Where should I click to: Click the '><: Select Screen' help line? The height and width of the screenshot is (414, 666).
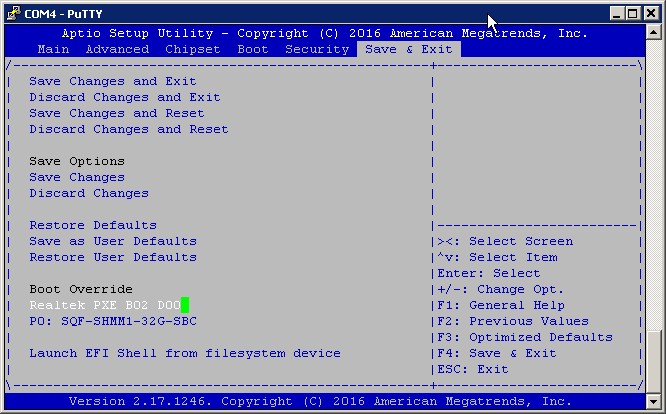505,241
